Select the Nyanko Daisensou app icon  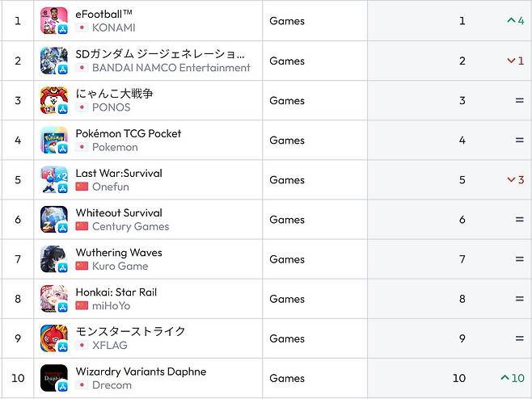[x=53, y=100]
